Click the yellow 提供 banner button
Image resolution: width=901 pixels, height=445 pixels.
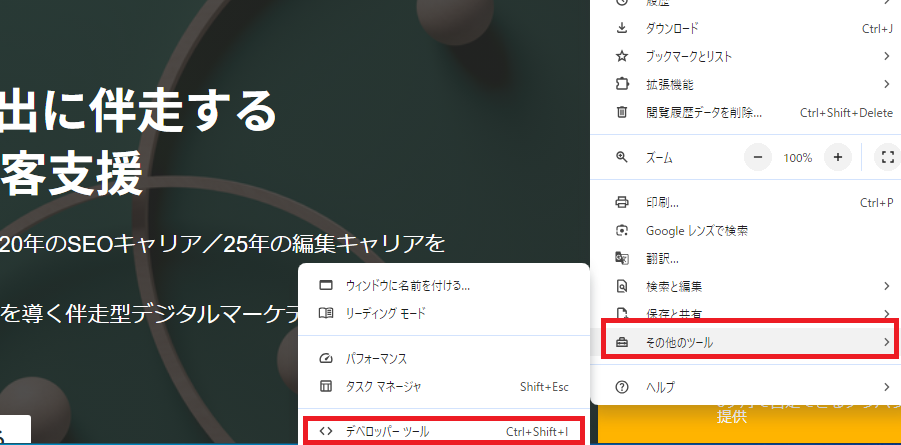pyautogui.click(x=749, y=423)
